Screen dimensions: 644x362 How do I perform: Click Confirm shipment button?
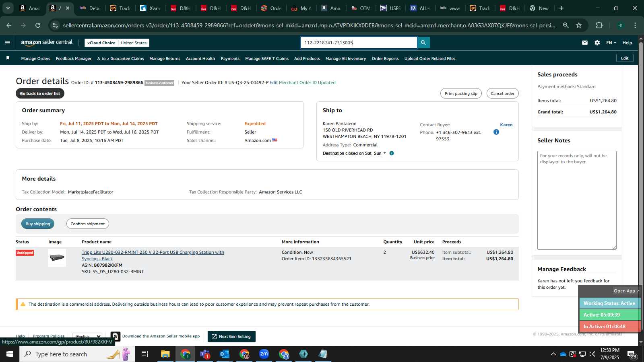click(x=88, y=224)
